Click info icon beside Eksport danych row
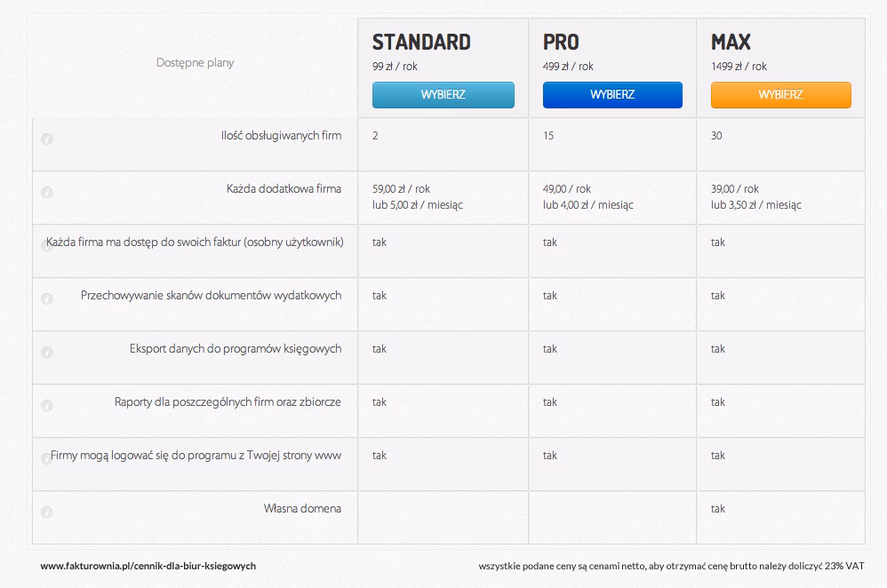 (x=47, y=353)
